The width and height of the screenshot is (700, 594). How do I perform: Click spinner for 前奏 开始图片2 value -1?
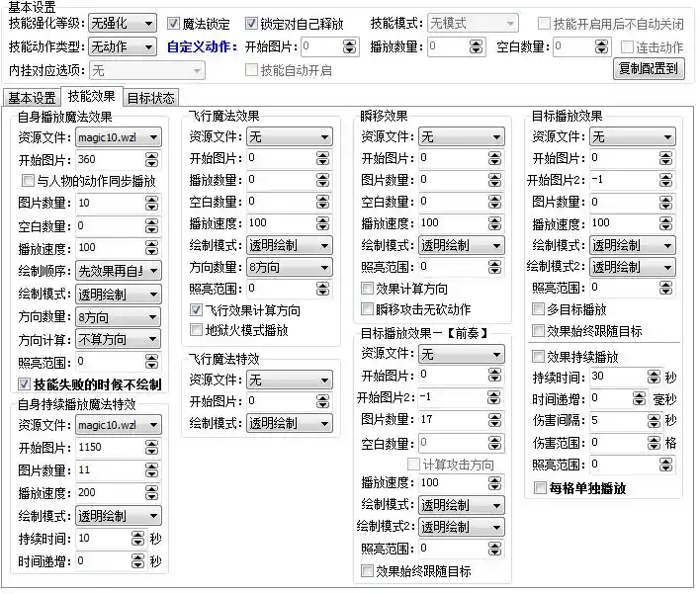click(494, 397)
